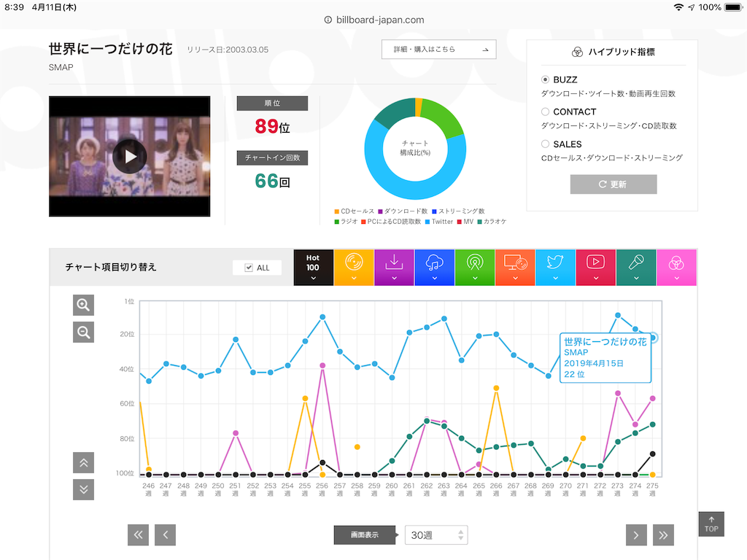The height and width of the screenshot is (560, 747).
Task: Click the double chevron down button
Action: tap(83, 489)
